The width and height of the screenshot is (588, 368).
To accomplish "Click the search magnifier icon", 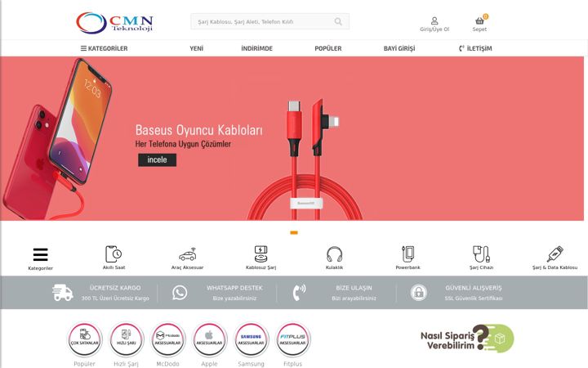I will [338, 22].
